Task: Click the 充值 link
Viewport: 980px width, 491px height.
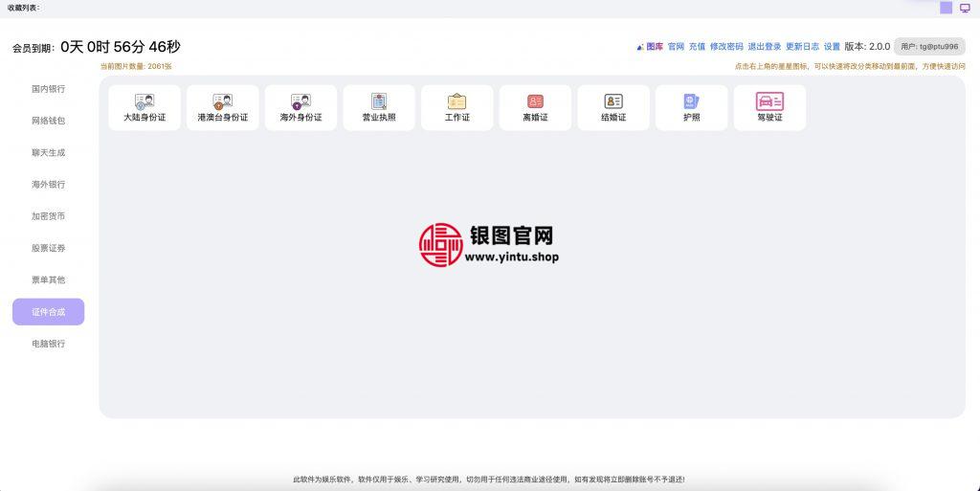Action: coord(697,47)
